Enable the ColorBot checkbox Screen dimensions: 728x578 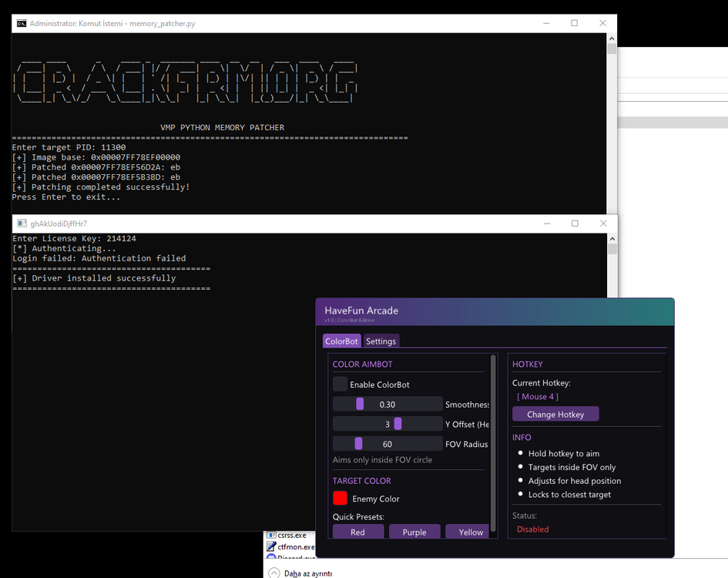[340, 384]
